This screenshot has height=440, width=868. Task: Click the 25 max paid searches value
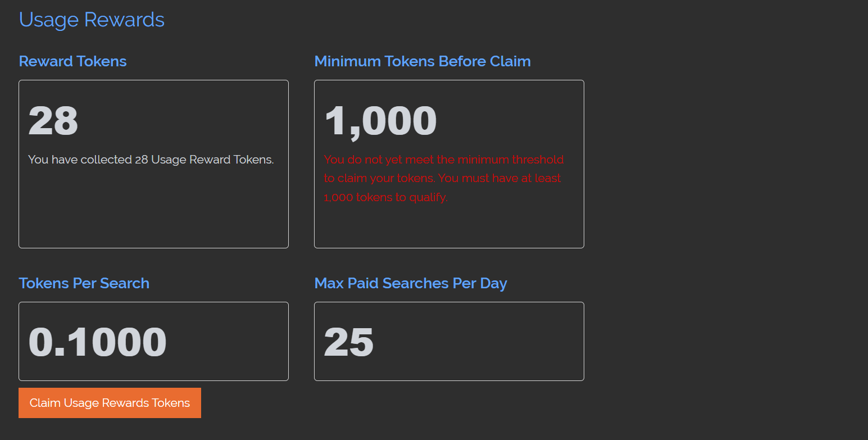pos(348,342)
